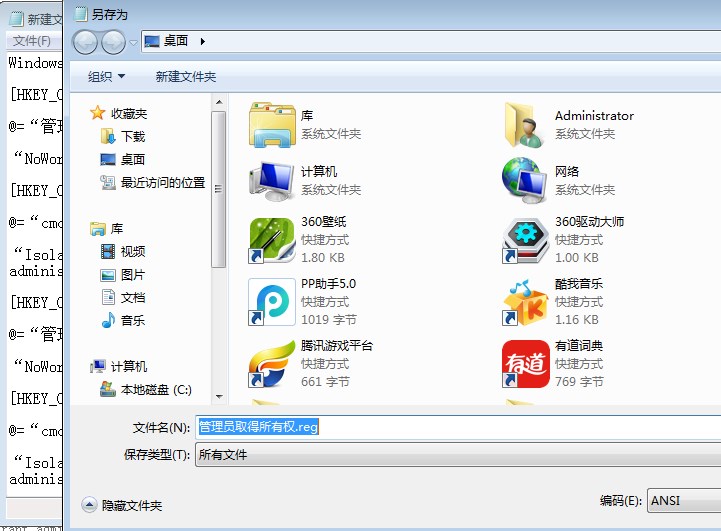721x531 pixels.
Task: Click the 音乐 note icon
Action: coord(109,320)
